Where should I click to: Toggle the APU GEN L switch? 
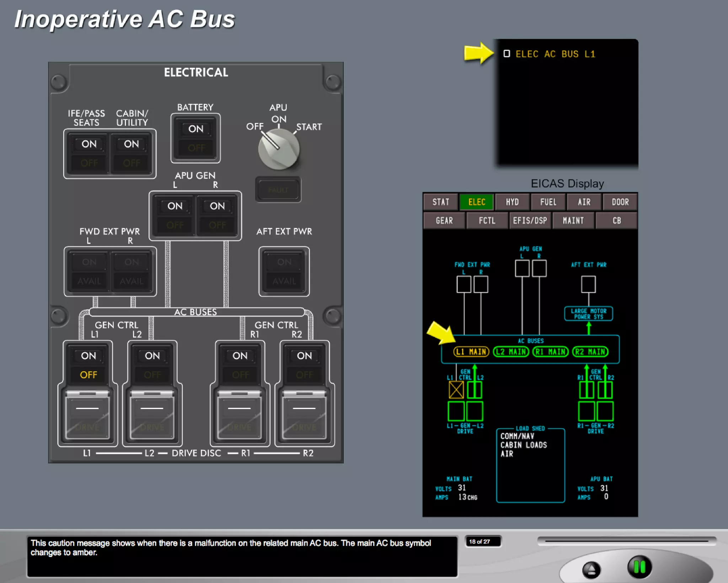(x=175, y=216)
